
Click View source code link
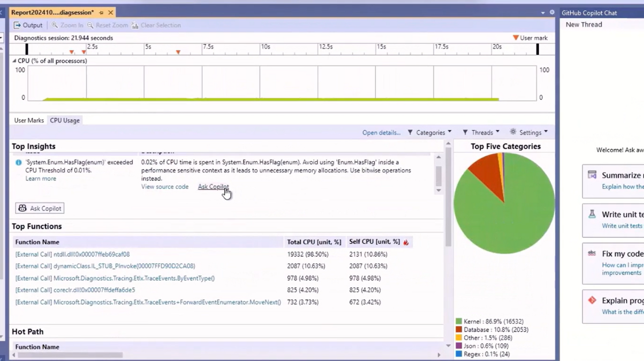coord(165,187)
